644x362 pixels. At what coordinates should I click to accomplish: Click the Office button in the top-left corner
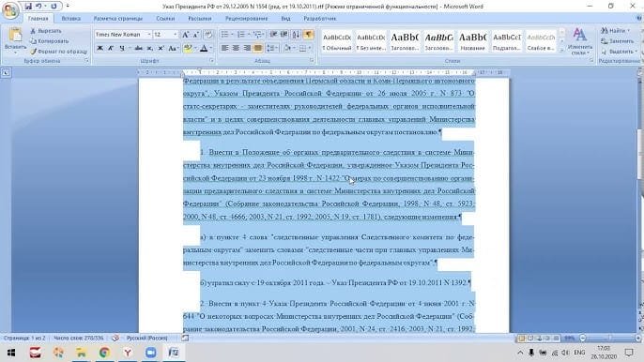point(10,10)
